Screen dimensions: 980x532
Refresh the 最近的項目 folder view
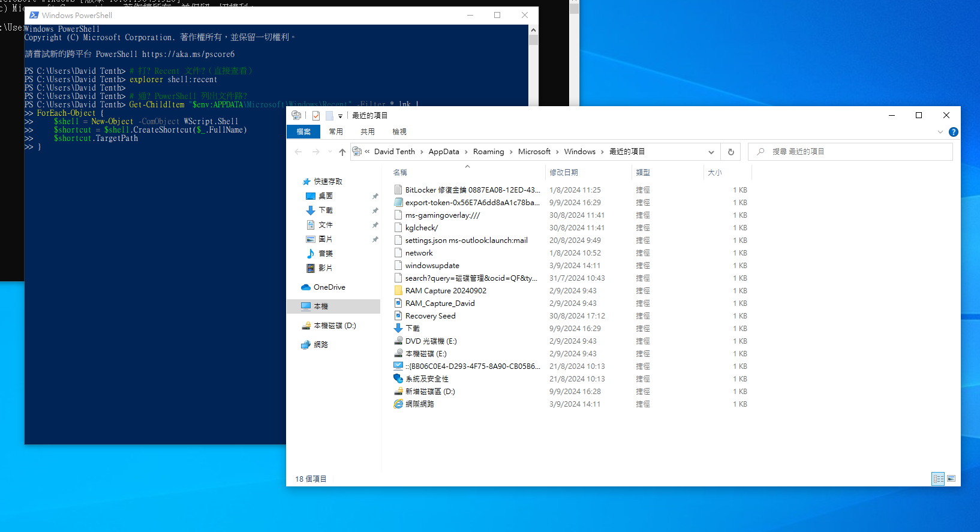point(731,152)
